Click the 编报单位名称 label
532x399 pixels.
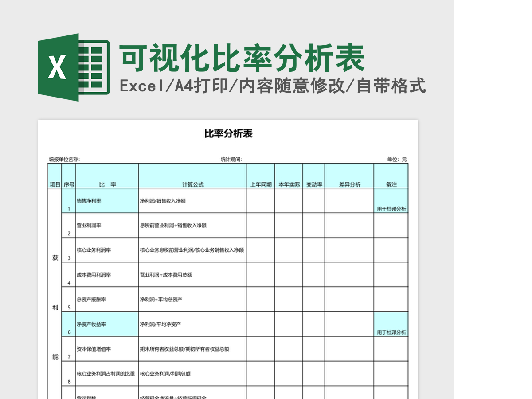click(x=64, y=159)
